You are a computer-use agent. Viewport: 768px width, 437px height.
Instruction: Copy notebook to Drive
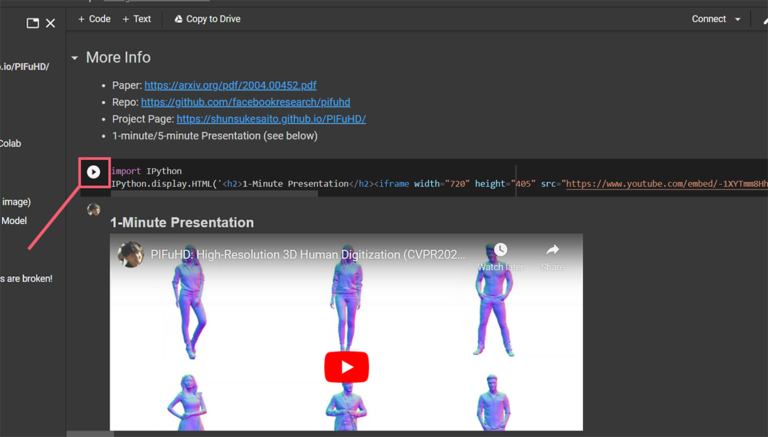(207, 19)
